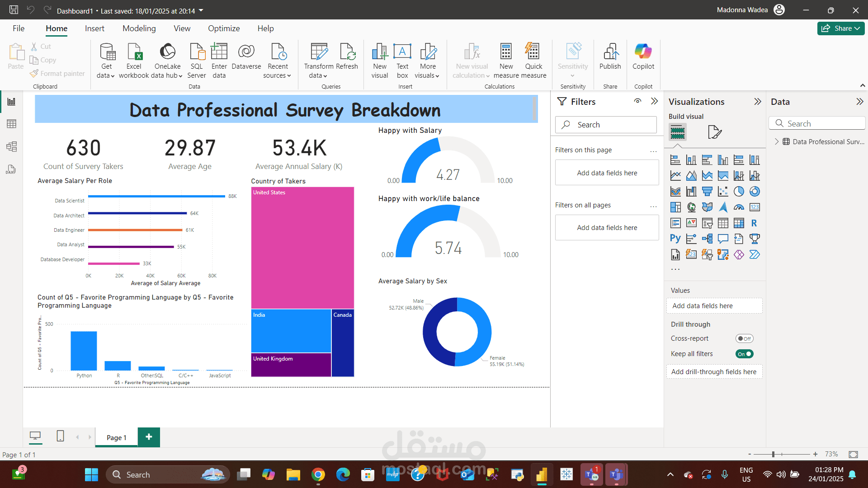The width and height of the screenshot is (868, 488).
Task: Insert an R script visual
Action: tap(755, 223)
